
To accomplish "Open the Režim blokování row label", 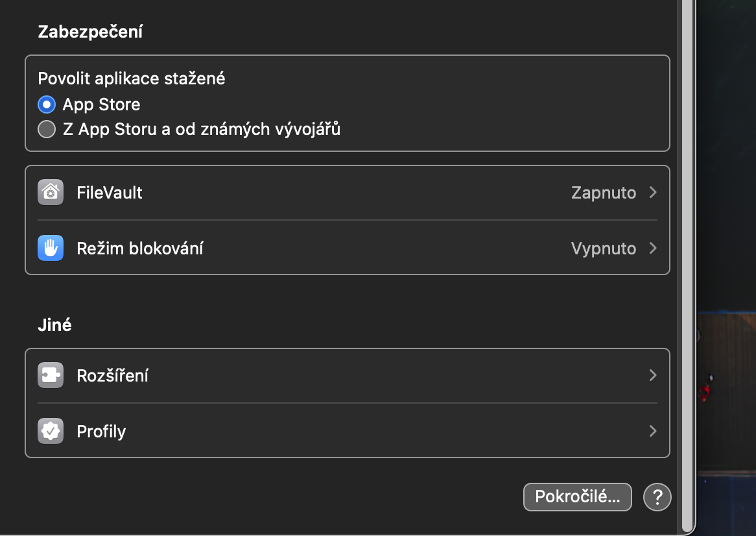I will pos(140,248).
